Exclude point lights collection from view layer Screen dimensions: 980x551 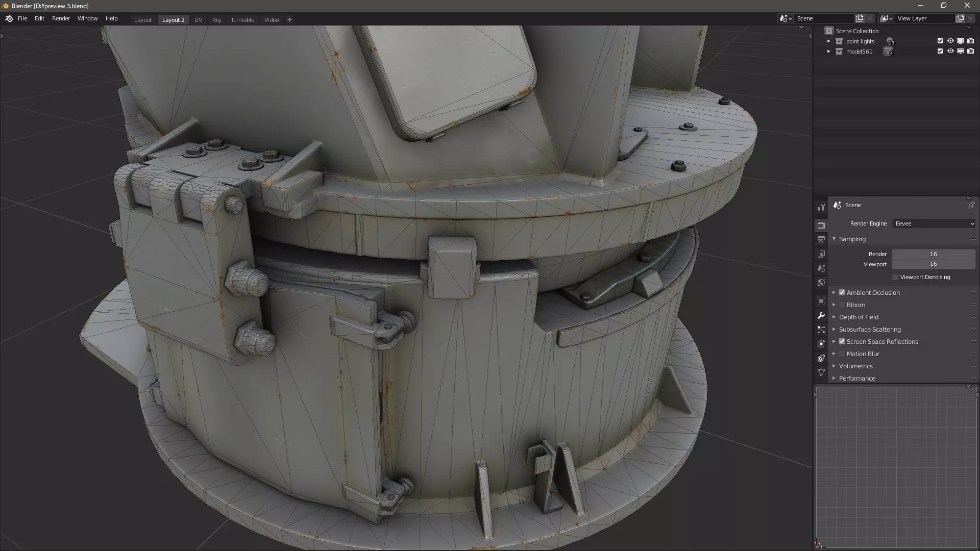click(940, 41)
